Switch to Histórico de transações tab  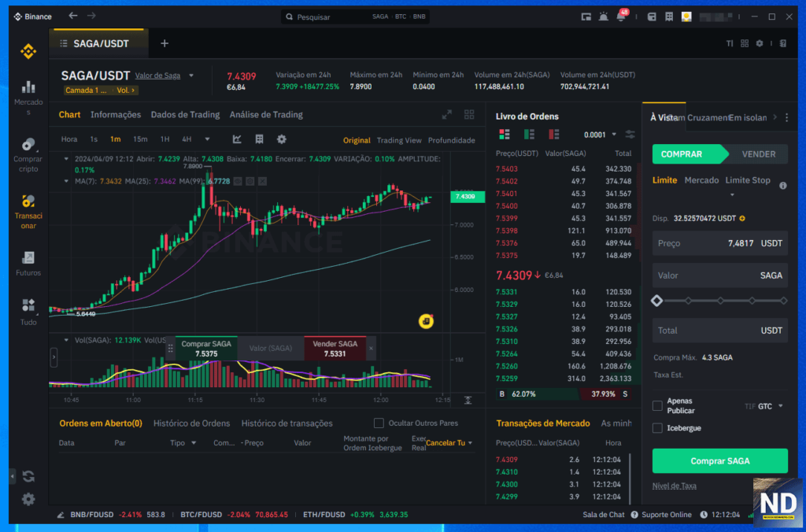pyautogui.click(x=287, y=423)
